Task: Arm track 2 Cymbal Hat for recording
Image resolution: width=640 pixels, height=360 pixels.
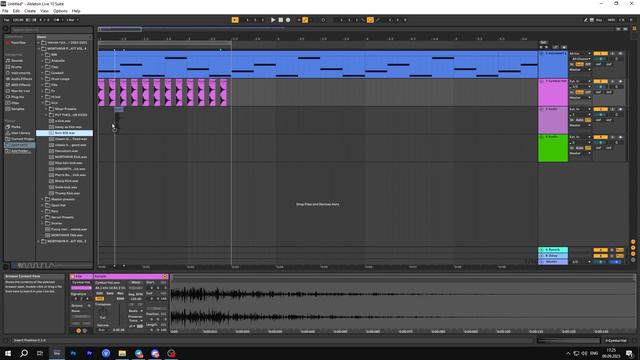Action: click(620, 81)
